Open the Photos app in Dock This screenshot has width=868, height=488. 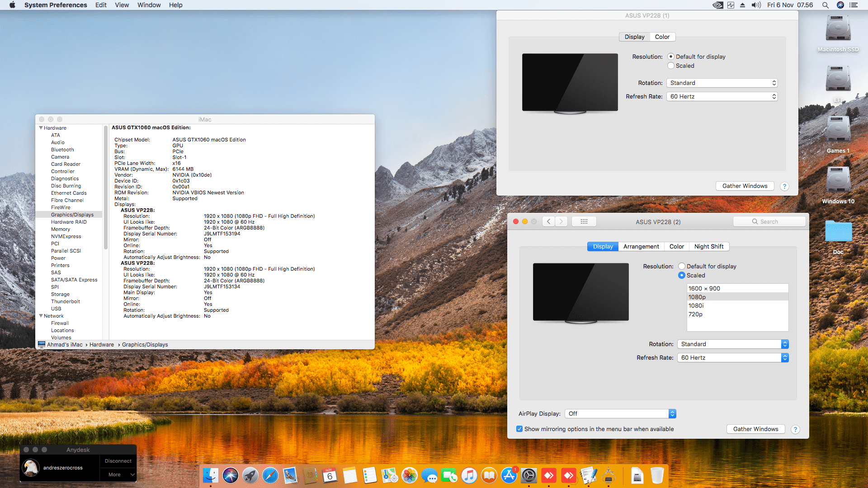410,475
